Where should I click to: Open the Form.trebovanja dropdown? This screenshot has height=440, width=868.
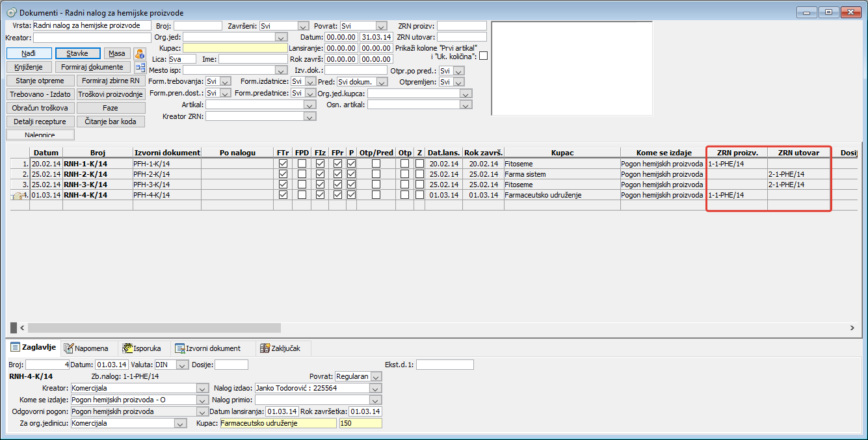(x=226, y=82)
